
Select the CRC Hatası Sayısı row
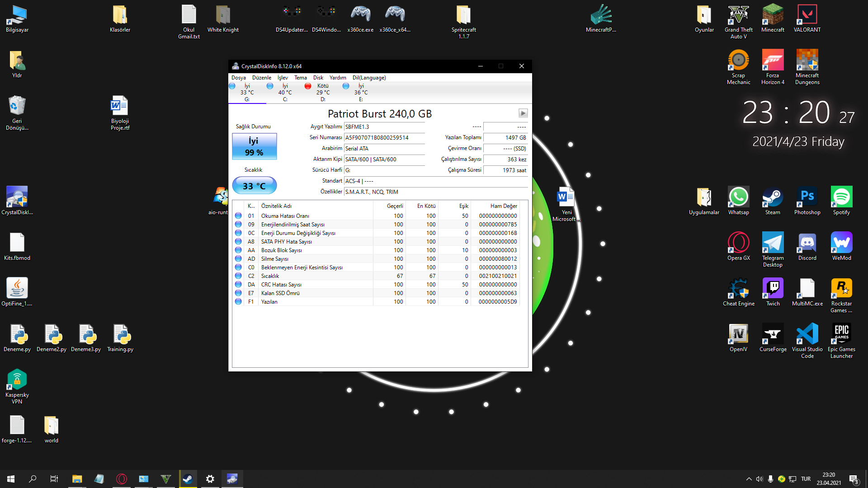click(376, 285)
